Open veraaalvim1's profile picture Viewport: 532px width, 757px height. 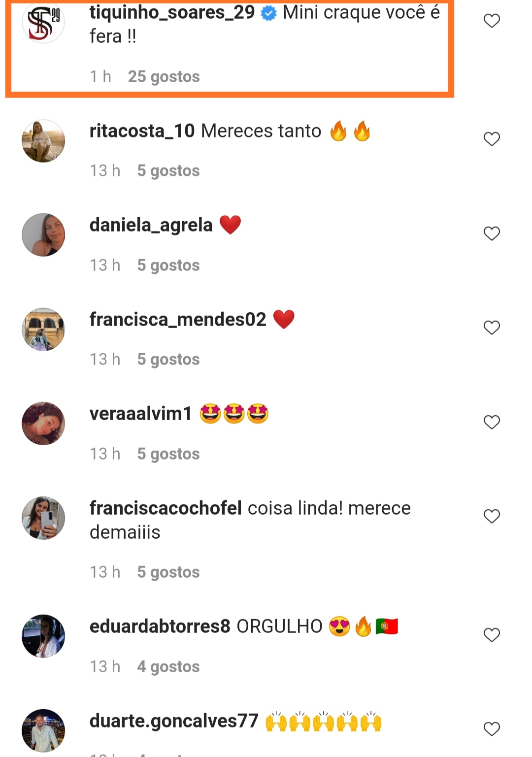click(43, 424)
